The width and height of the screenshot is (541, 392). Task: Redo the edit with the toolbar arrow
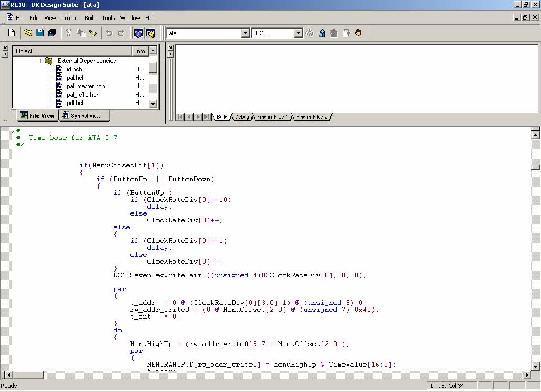(121, 33)
